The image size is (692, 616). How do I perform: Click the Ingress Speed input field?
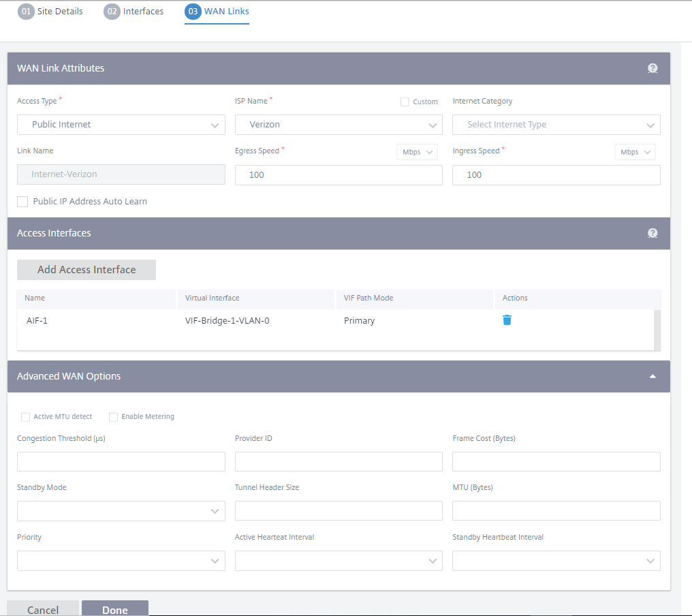click(x=556, y=175)
